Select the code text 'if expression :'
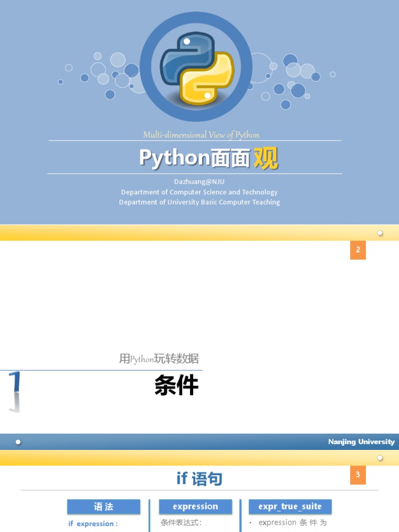399x532 pixels. click(x=93, y=524)
